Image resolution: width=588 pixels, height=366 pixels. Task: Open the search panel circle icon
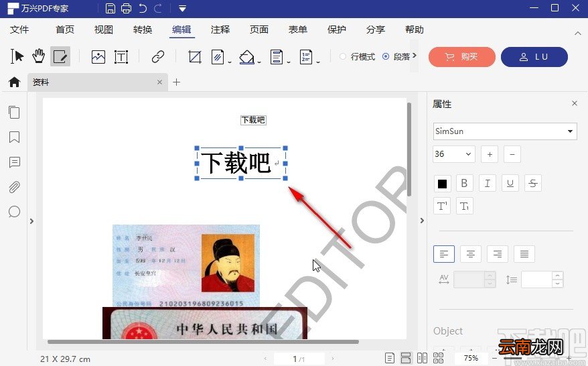click(14, 212)
